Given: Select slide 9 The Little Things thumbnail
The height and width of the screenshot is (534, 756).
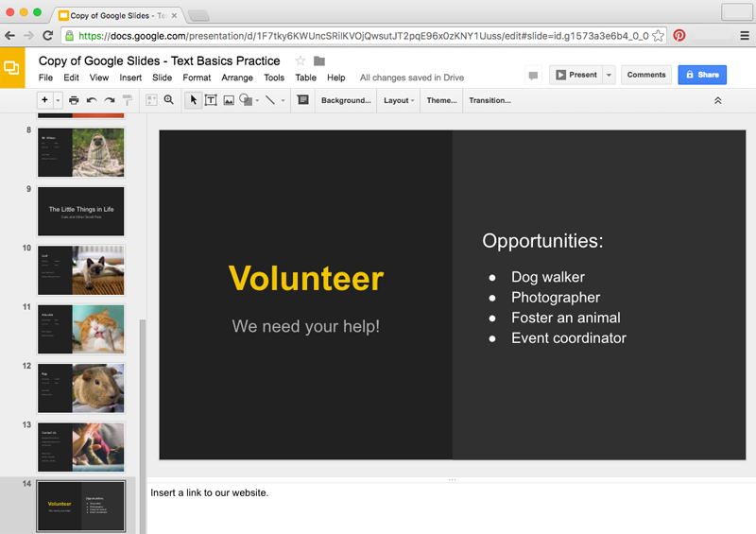Looking at the screenshot, I should pos(81,212).
